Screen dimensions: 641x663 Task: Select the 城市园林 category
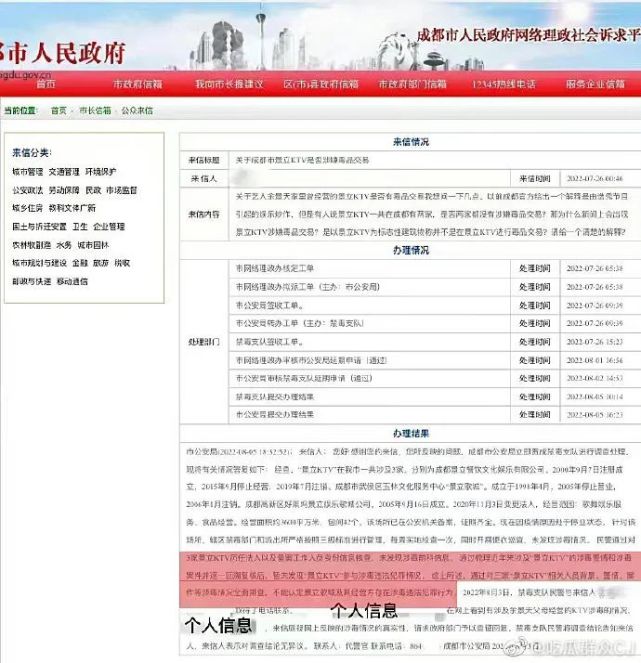[x=93, y=245]
